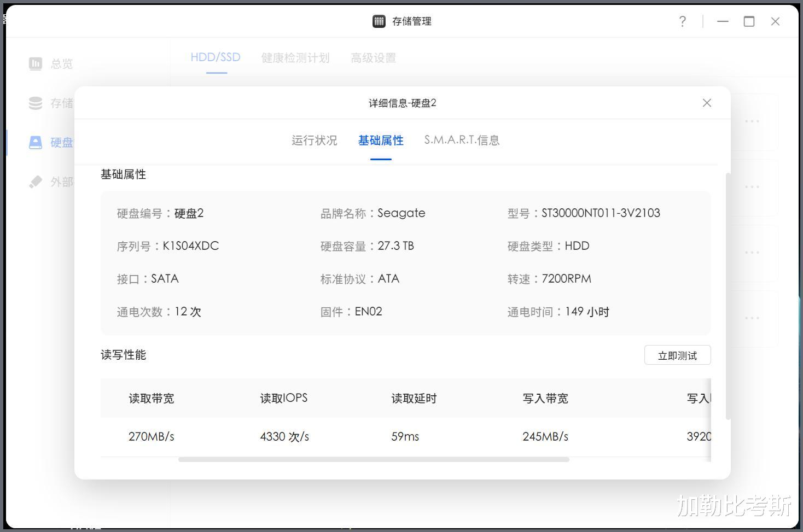Click the 存储管理 app icon in title bar
This screenshot has height=532, width=803.
tap(379, 21)
